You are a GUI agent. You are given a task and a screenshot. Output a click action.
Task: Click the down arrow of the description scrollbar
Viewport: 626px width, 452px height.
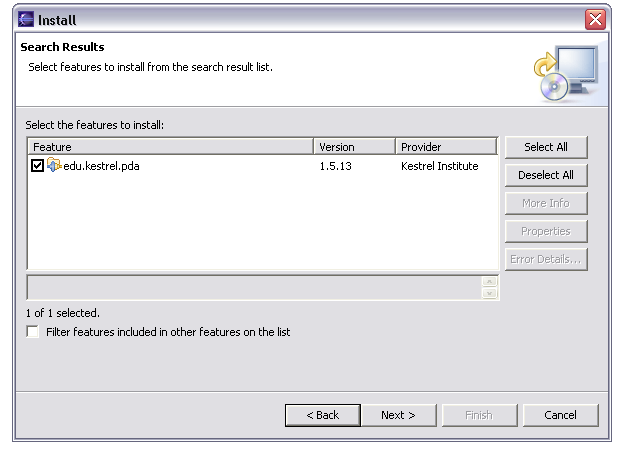pos(489,292)
